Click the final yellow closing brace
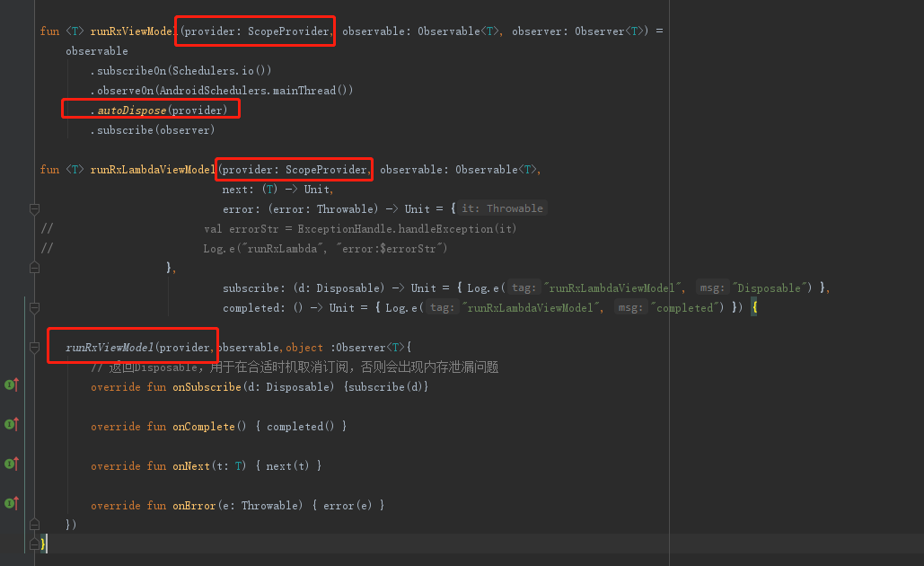 pos(42,544)
